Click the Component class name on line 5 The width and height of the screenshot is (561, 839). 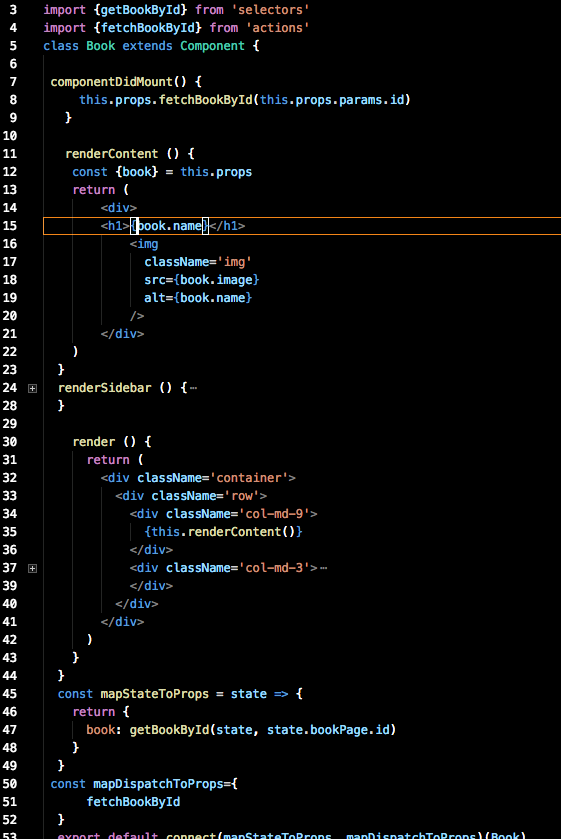tap(212, 46)
